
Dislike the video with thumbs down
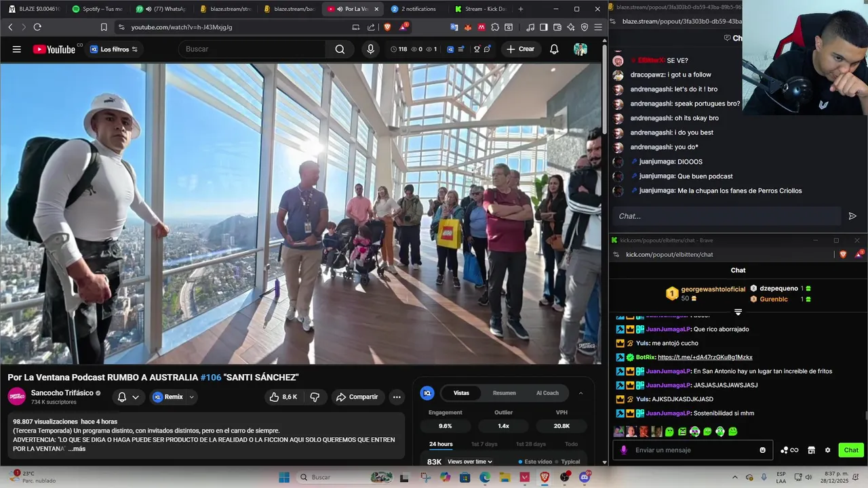click(x=315, y=397)
